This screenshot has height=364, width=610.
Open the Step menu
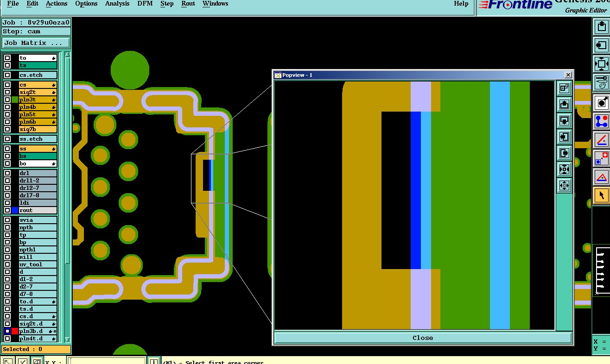pos(167,4)
